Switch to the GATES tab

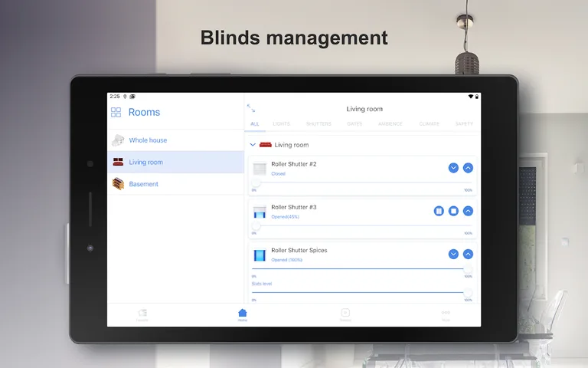(x=354, y=124)
